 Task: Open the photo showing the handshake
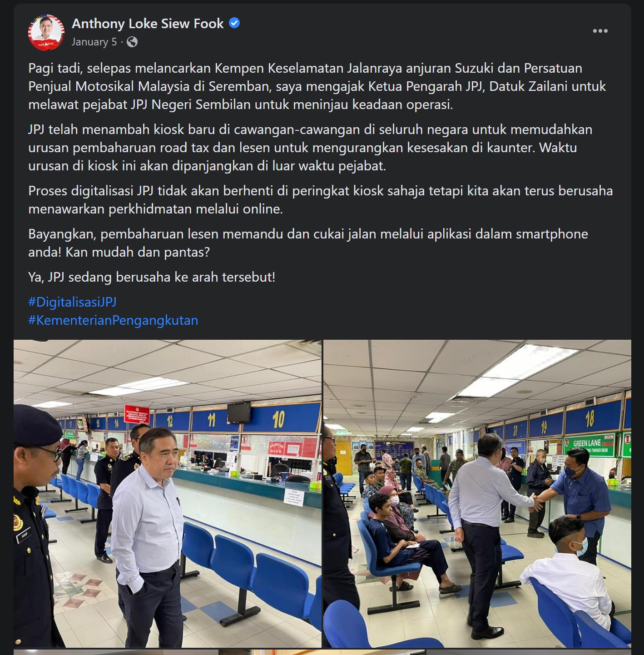(x=477, y=493)
